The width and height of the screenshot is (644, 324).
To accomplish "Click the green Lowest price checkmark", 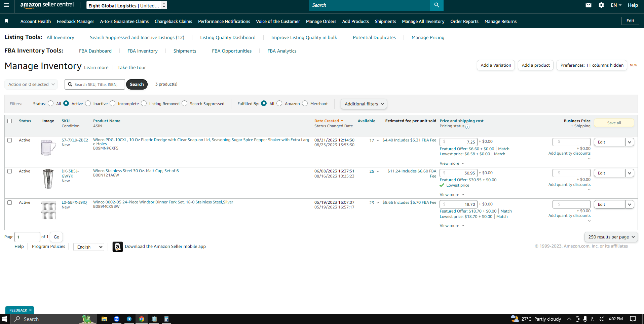I will [x=442, y=185].
